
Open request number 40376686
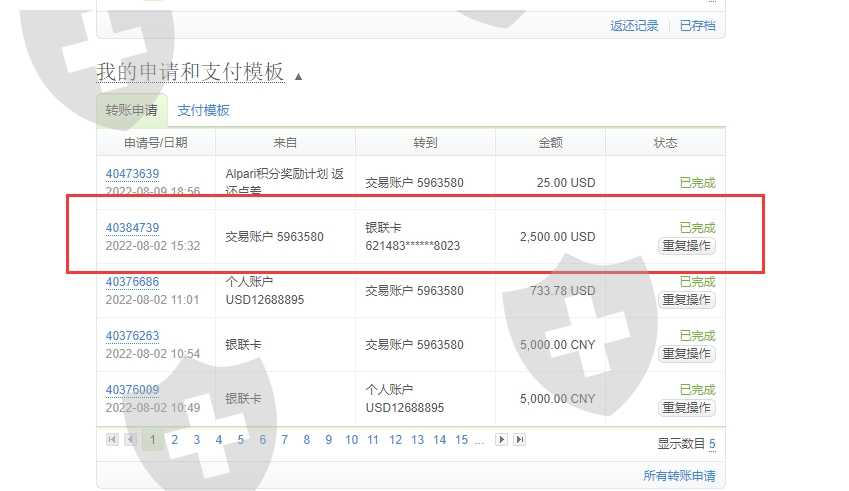click(132, 282)
